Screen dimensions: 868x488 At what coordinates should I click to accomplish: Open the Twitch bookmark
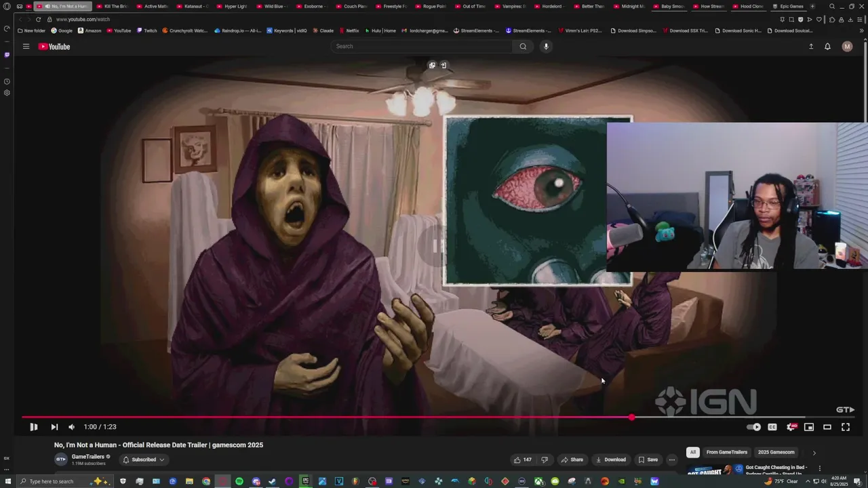146,30
